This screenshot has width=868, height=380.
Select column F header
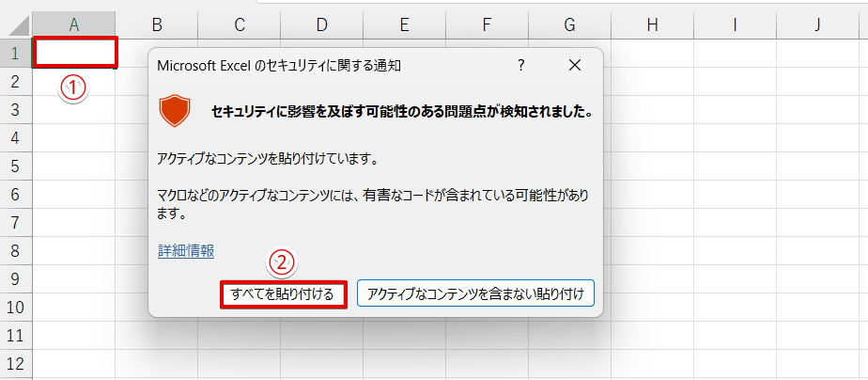(487, 25)
